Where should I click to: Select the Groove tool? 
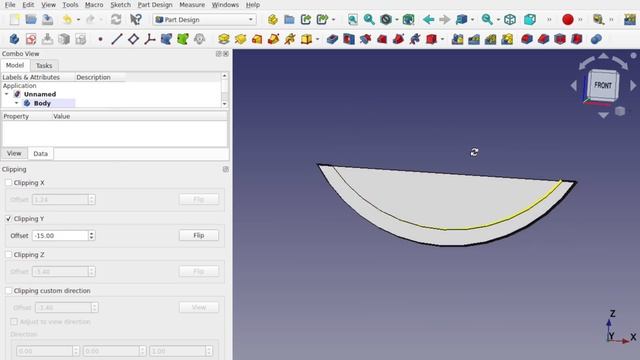point(365,39)
